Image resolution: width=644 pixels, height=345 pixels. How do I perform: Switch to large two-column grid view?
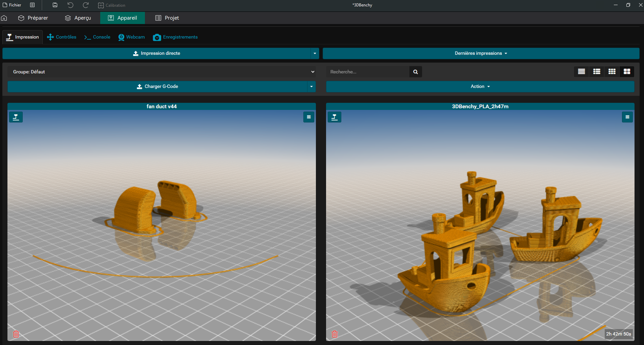click(x=627, y=72)
